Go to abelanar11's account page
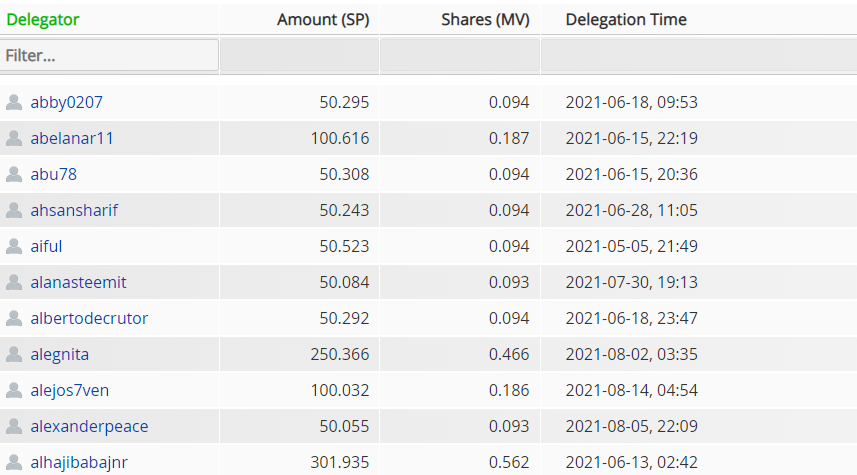The image size is (857, 475). click(72, 138)
